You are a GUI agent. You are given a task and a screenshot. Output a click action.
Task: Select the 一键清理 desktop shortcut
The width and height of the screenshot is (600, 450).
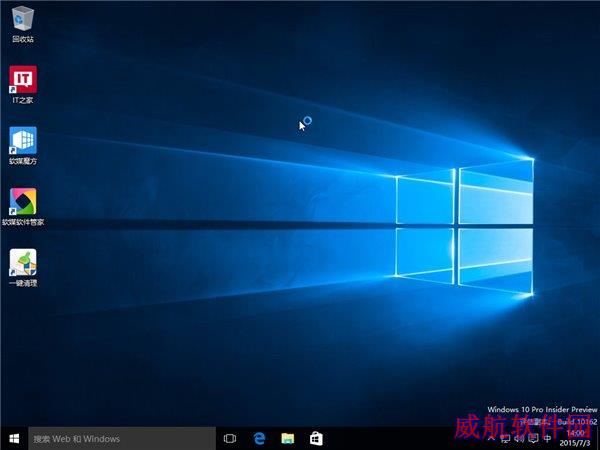point(23,268)
